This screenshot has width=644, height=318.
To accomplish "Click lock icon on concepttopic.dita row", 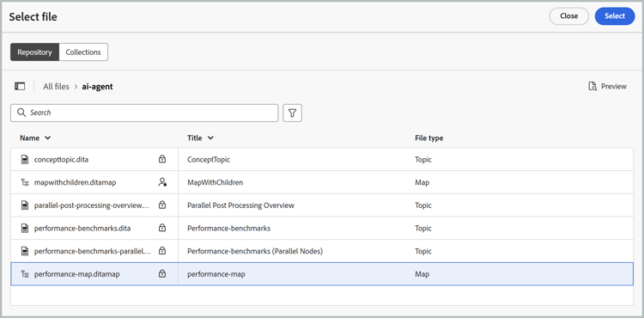I will [x=162, y=159].
